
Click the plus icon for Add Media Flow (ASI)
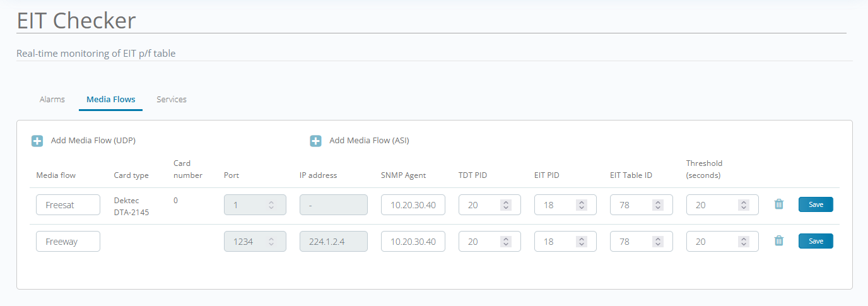click(315, 141)
